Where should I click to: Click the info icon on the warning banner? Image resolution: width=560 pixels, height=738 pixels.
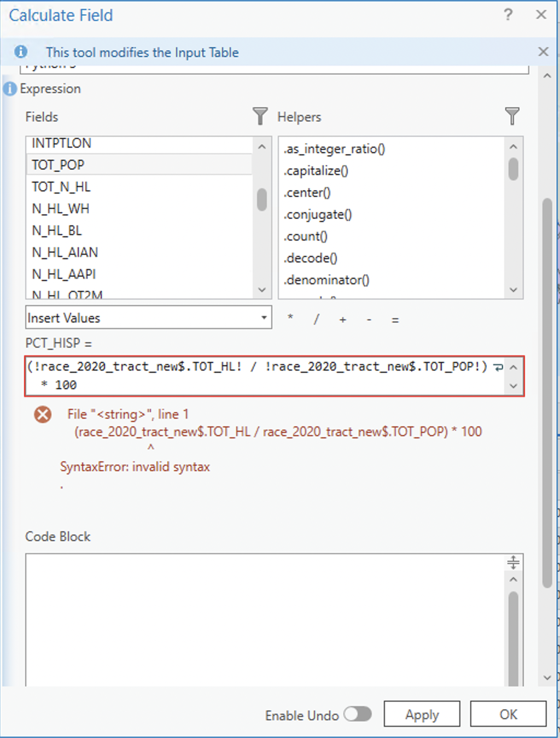(x=21, y=51)
